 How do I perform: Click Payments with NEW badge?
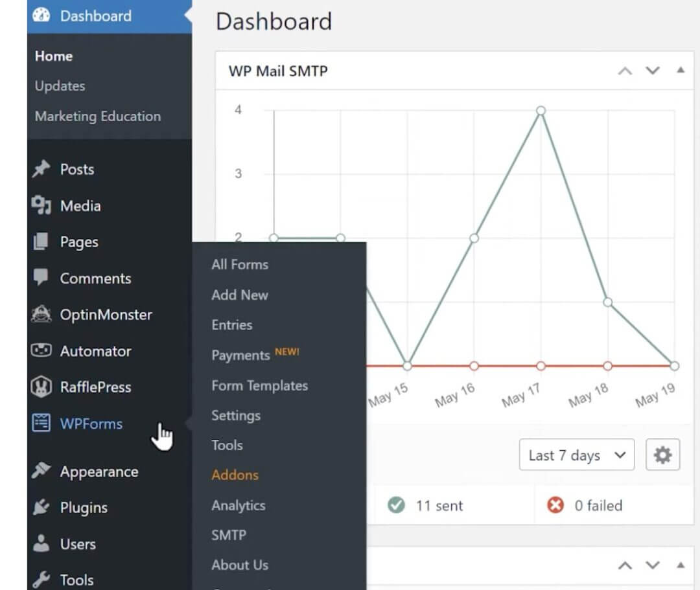240,356
